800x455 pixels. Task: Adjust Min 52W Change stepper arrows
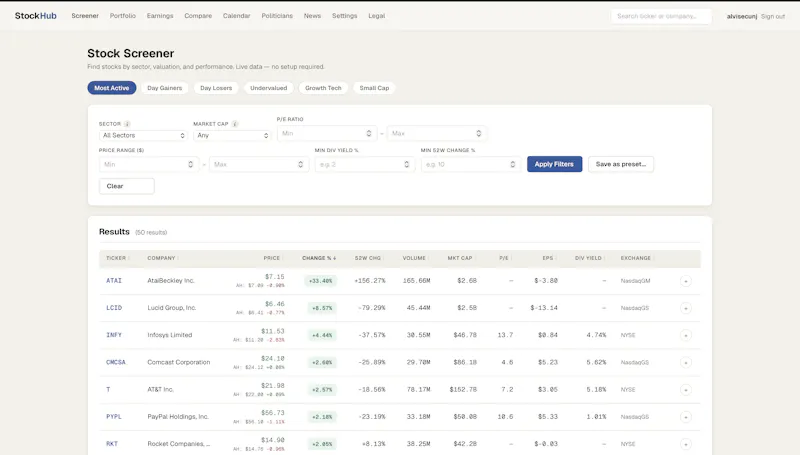pos(513,164)
